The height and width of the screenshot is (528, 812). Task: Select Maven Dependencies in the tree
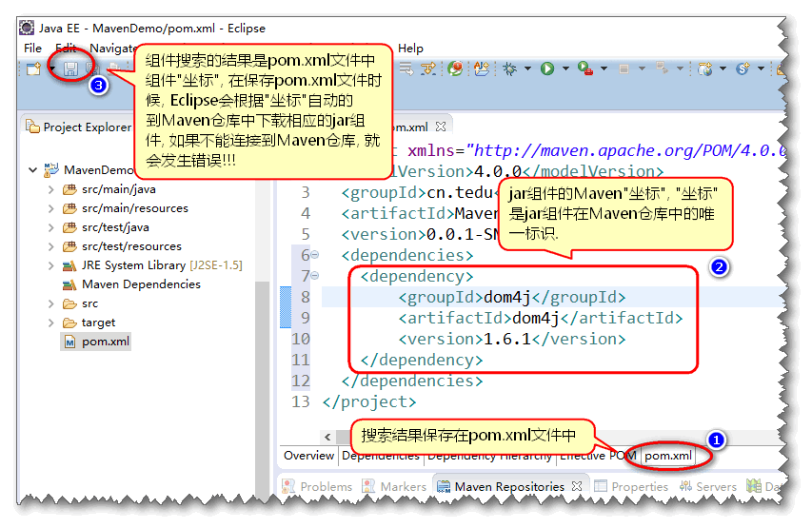(141, 284)
